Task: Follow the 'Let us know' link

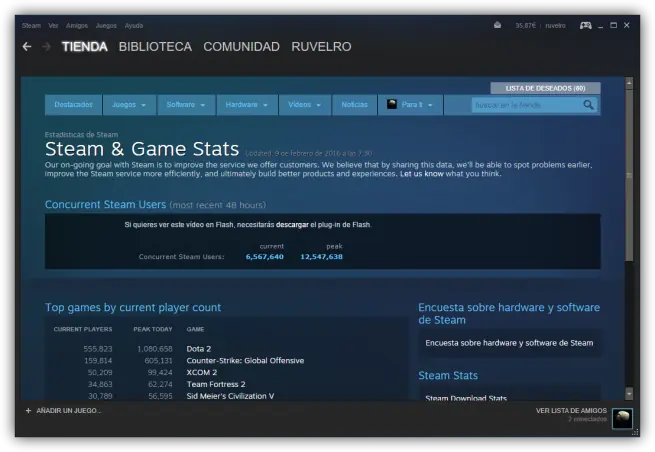Action: (421, 174)
